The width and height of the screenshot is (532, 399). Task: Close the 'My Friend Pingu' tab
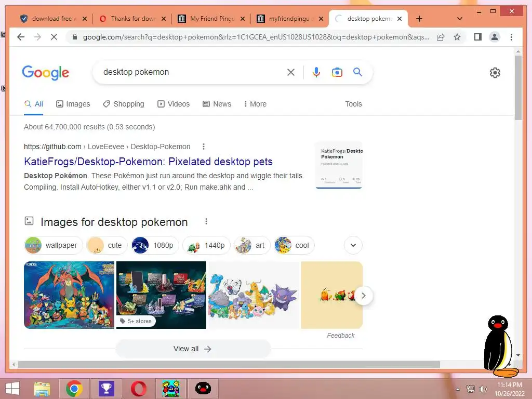click(x=242, y=19)
